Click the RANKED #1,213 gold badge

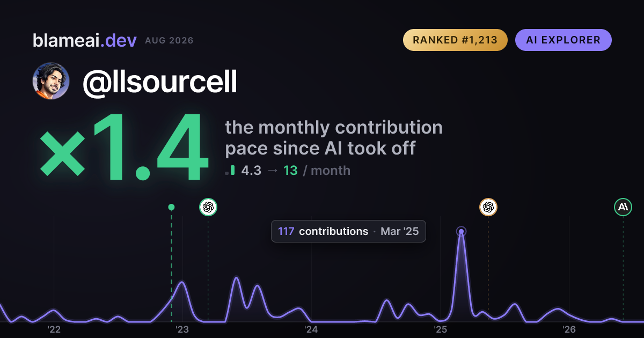coord(455,40)
